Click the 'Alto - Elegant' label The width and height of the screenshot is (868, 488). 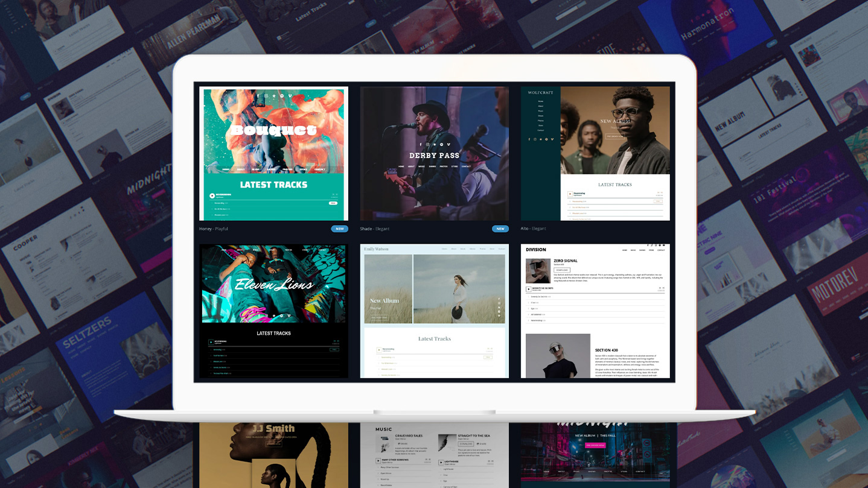[534, 229]
